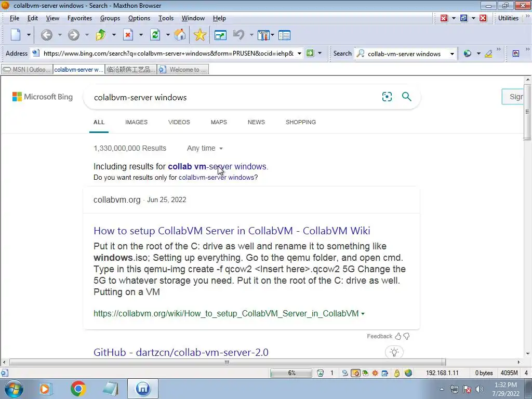This screenshot has width=532, height=399.
Task: Click the yellow padlock status bar icon
Action: point(396,373)
